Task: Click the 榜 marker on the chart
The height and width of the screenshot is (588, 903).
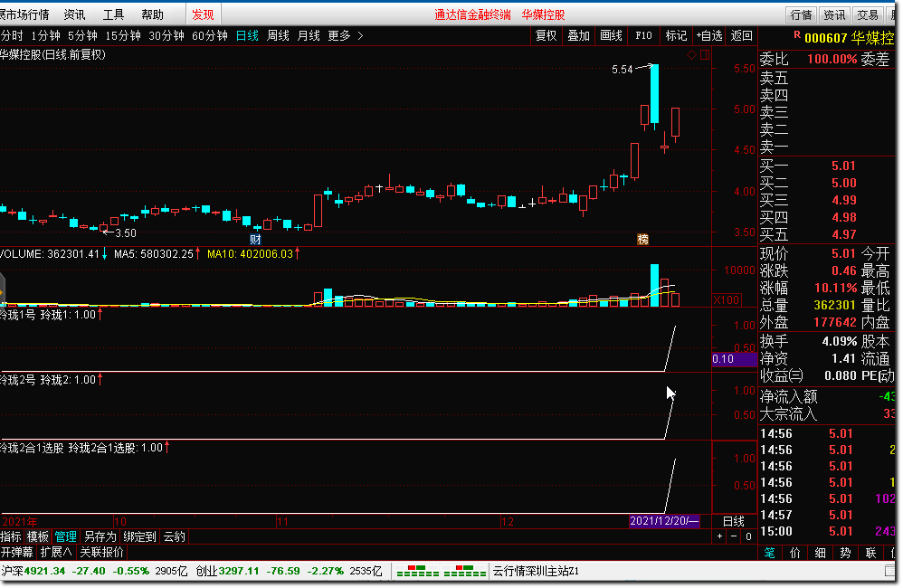Action: (x=642, y=239)
